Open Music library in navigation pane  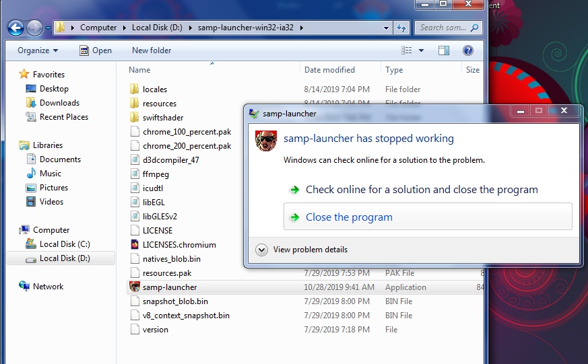coord(51,174)
